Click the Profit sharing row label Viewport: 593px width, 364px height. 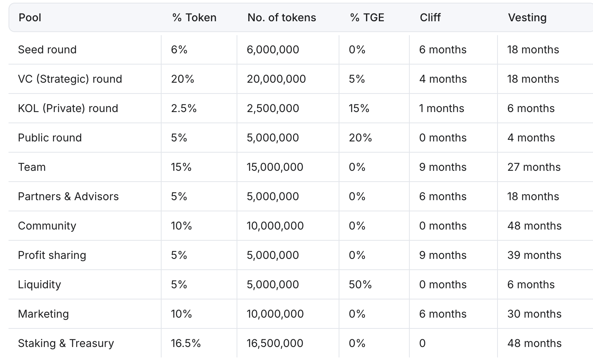click(x=52, y=255)
